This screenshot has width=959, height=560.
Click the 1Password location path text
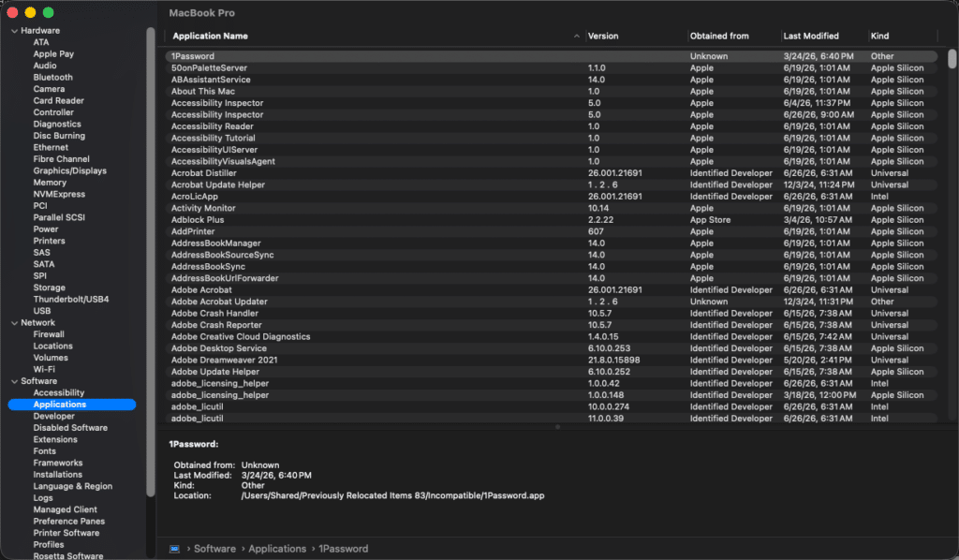pos(392,495)
